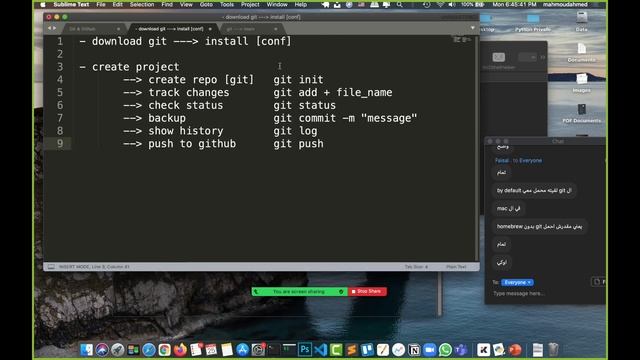Open the File menu
The height and width of the screenshot is (360, 640).
101,4
